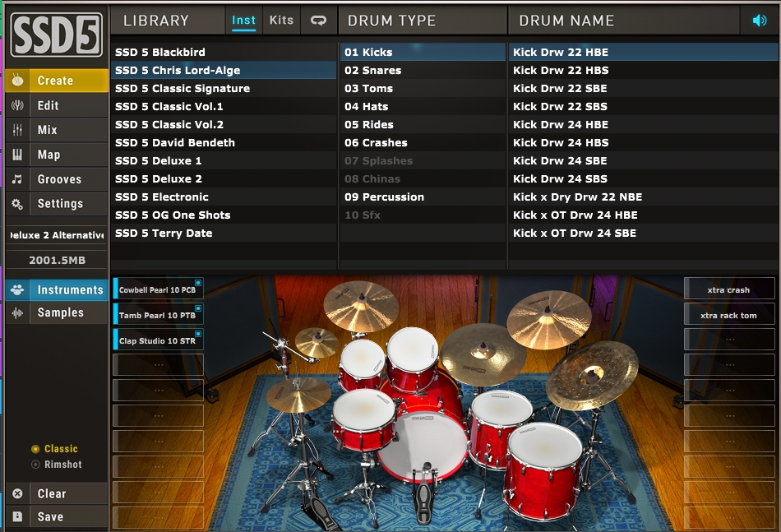
Task: Select the small splash cymbal above hi-hat
Action: (x=317, y=342)
